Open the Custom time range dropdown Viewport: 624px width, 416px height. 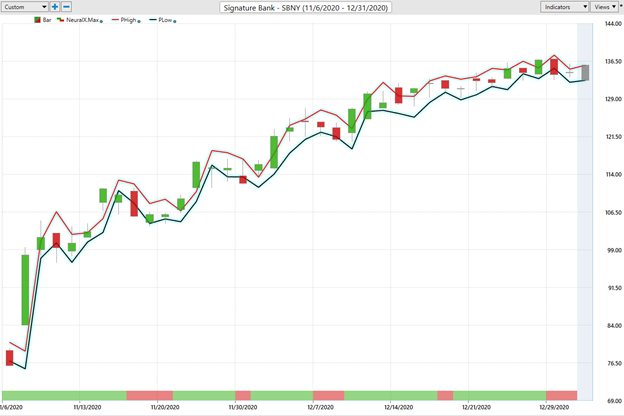tap(25, 7)
